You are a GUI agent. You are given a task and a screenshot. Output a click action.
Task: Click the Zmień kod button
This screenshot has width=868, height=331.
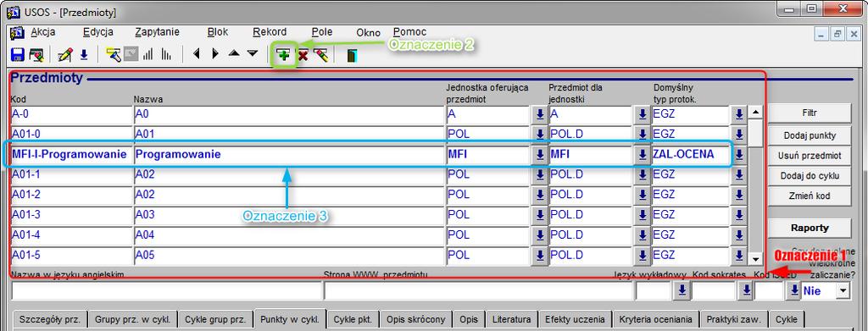[810, 196]
